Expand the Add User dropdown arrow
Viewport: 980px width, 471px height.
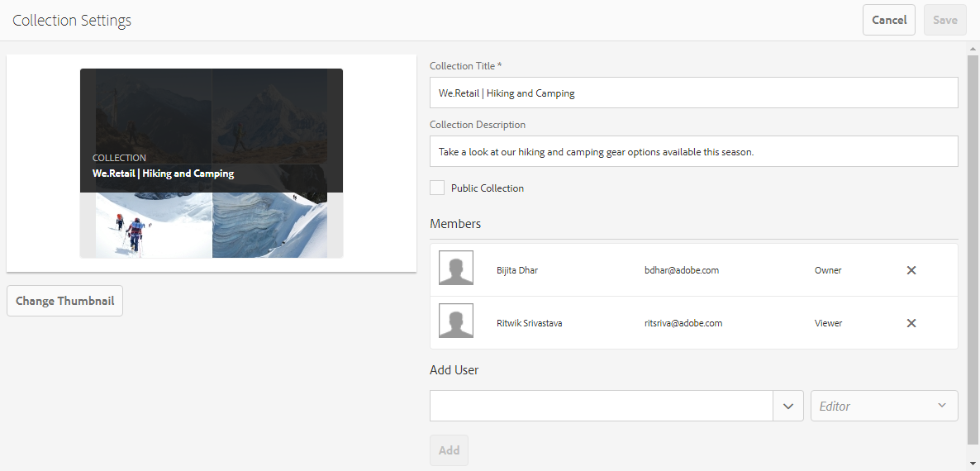point(788,406)
